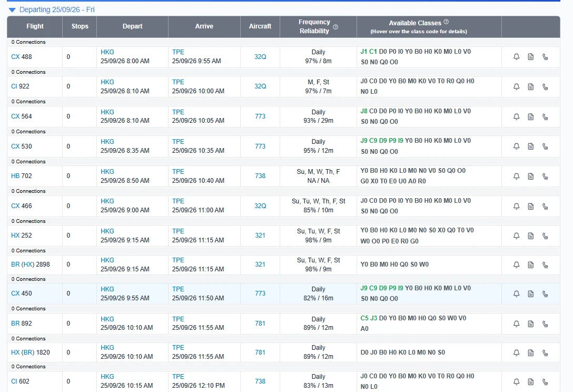This screenshot has width=573, height=392.
Task: Click the HKG departure link for CX 530
Action: click(x=107, y=142)
